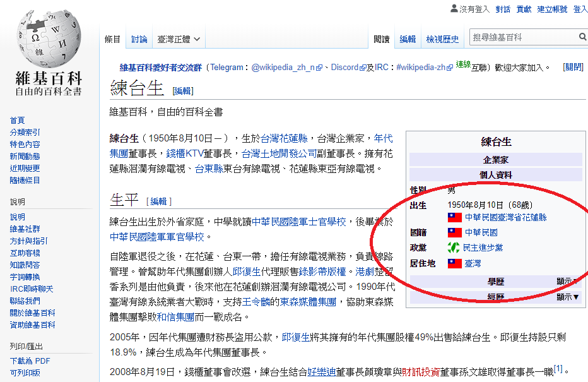Follow the red 財訊投資 link
588x382 pixels.
click(421, 372)
